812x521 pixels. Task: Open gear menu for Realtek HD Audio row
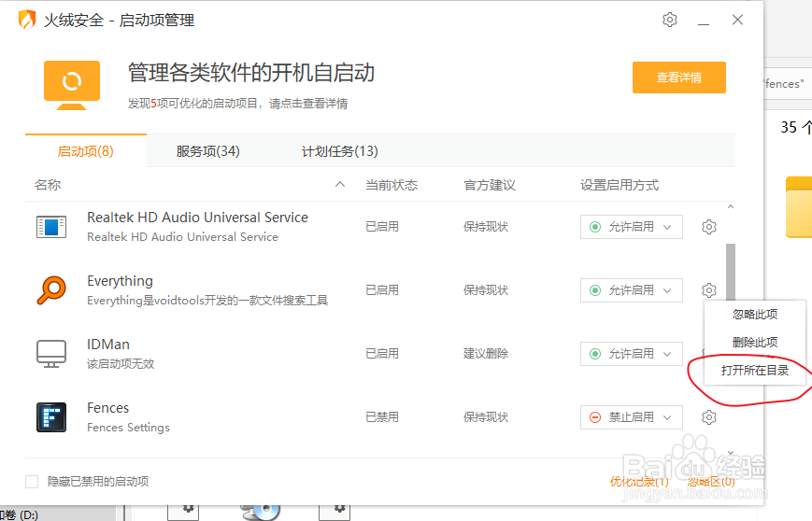(x=709, y=227)
